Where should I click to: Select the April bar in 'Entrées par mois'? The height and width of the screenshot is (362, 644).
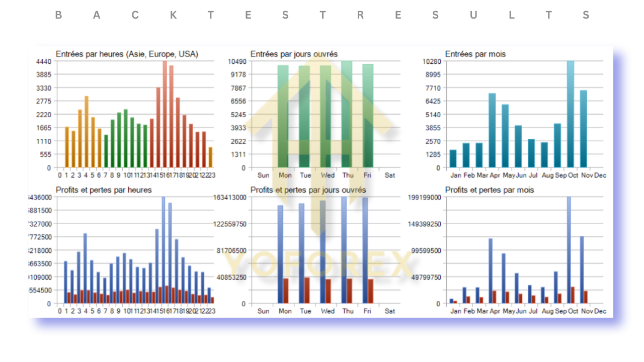coord(492,131)
